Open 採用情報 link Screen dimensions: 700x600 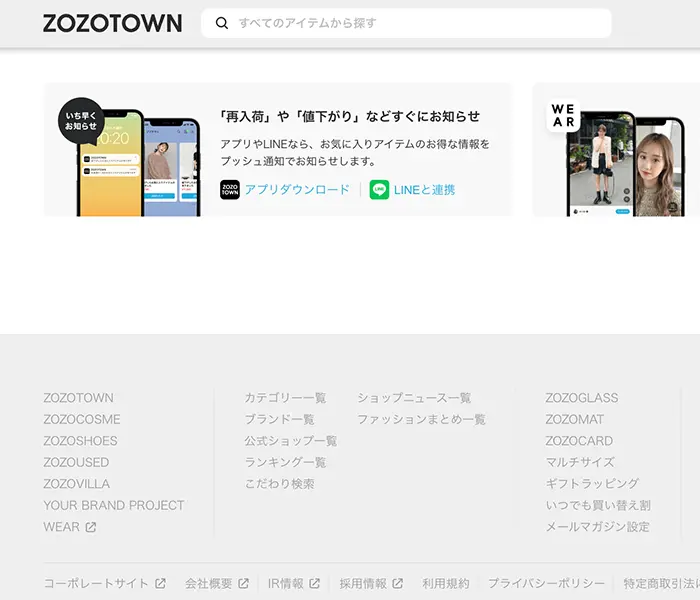coord(363,583)
